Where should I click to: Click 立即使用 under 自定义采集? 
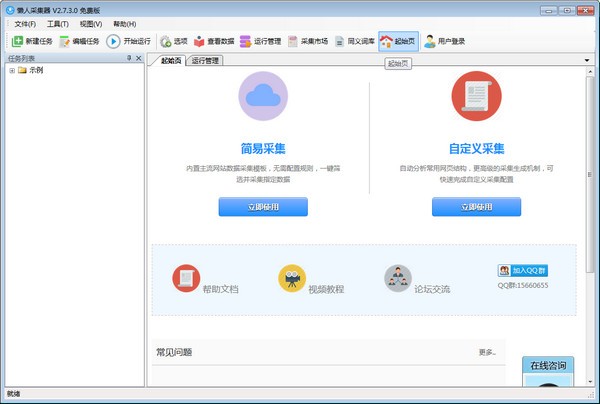pyautogui.click(x=476, y=207)
